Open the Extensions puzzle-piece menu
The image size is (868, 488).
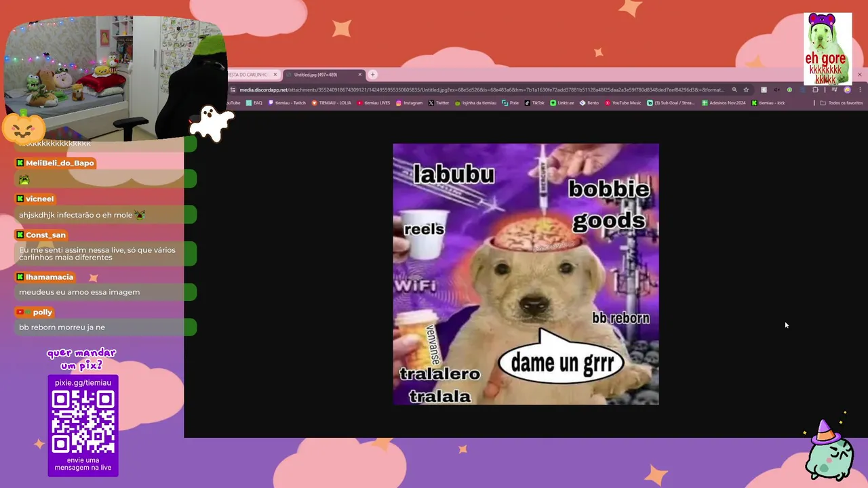(x=815, y=89)
